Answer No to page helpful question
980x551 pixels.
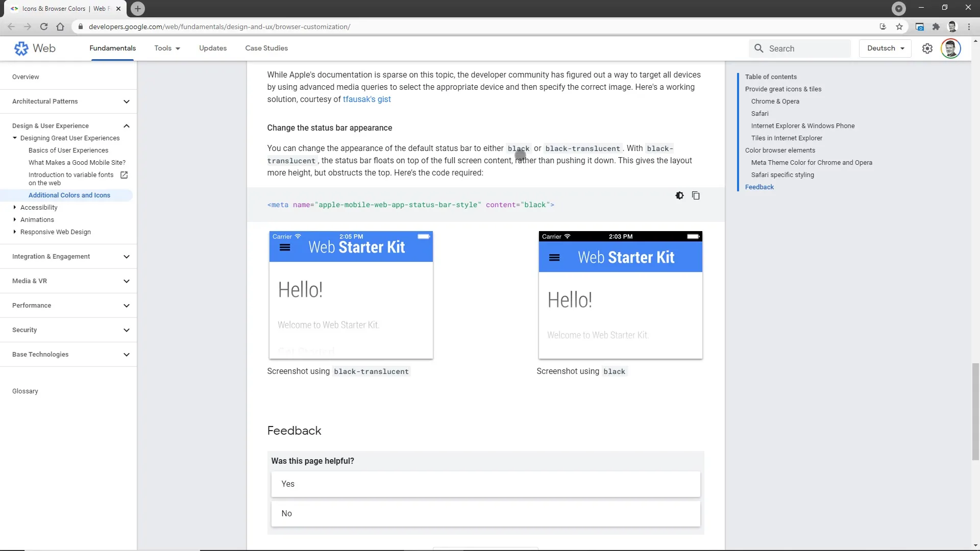pos(485,514)
